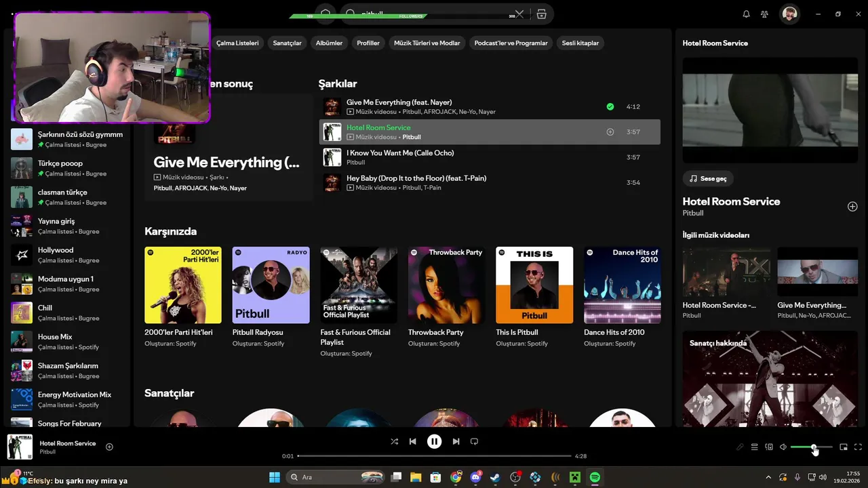The width and height of the screenshot is (868, 488).
Task: Clear the search field with the X
Action: click(x=519, y=14)
